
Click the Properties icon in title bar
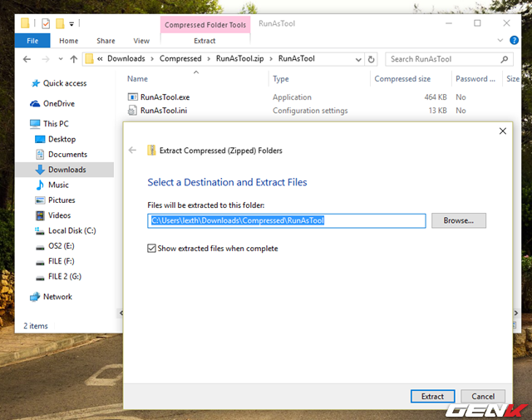(46, 23)
